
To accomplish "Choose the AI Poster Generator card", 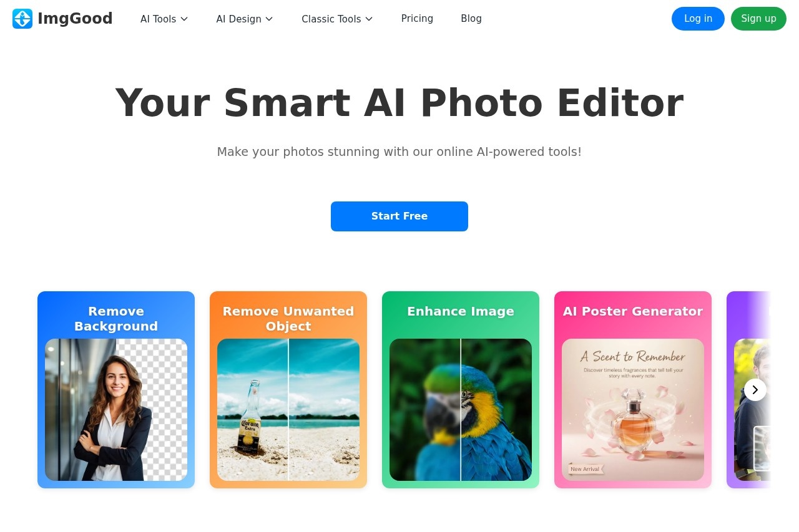I will point(633,390).
